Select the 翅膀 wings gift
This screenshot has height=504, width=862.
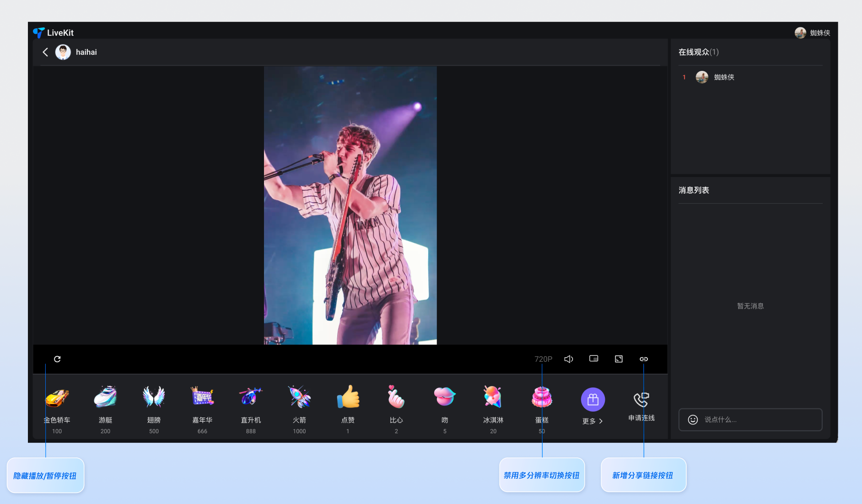(x=154, y=398)
